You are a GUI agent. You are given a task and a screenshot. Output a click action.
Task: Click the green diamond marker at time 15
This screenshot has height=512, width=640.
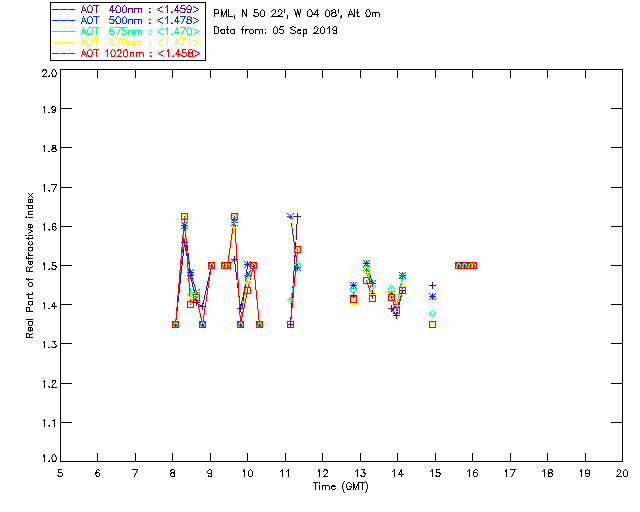pyautogui.click(x=433, y=314)
